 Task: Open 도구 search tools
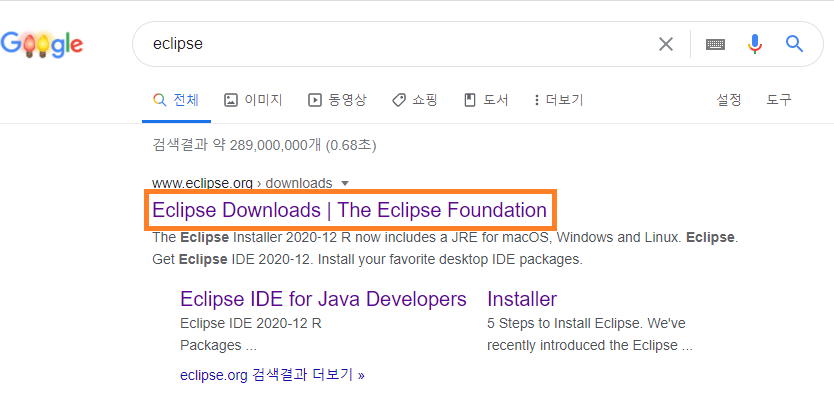779,99
